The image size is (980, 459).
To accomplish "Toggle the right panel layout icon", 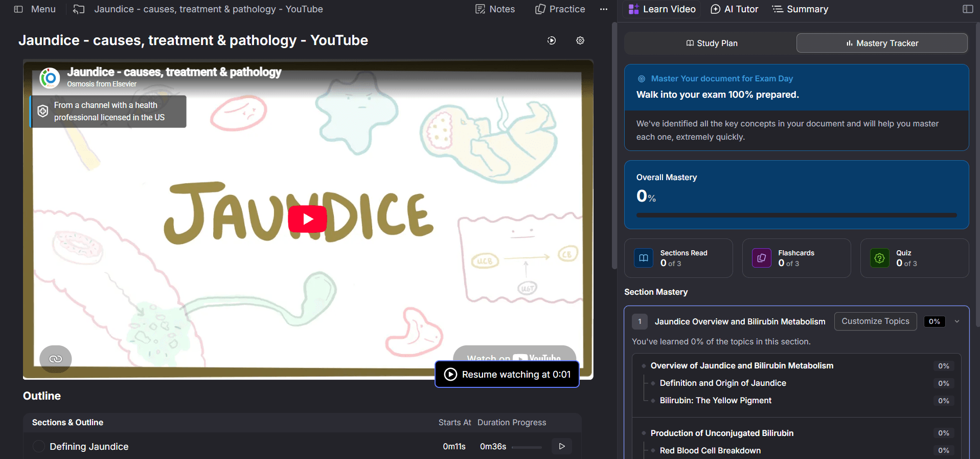I will click(x=968, y=9).
